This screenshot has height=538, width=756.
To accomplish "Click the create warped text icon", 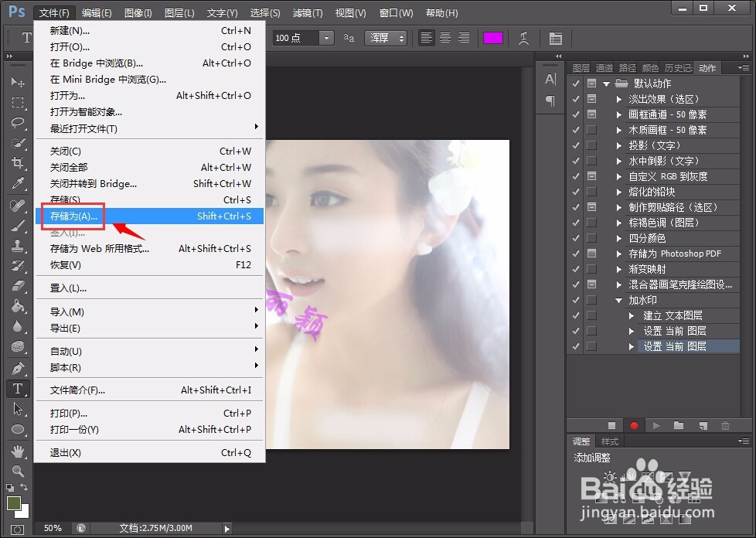I will coord(524,38).
